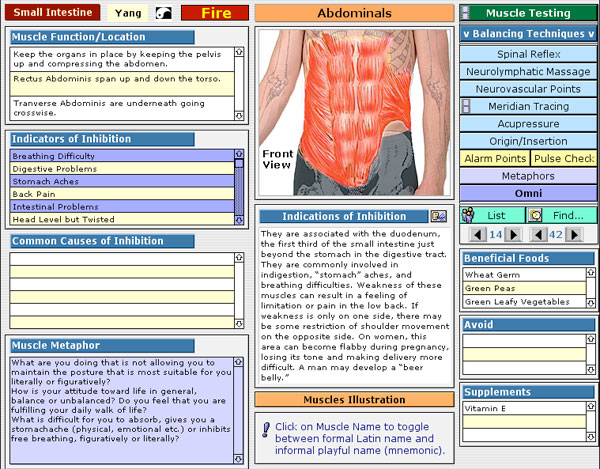Go to next record right of 14
Viewport: 600px width, 469px height.
pyautogui.click(x=513, y=234)
